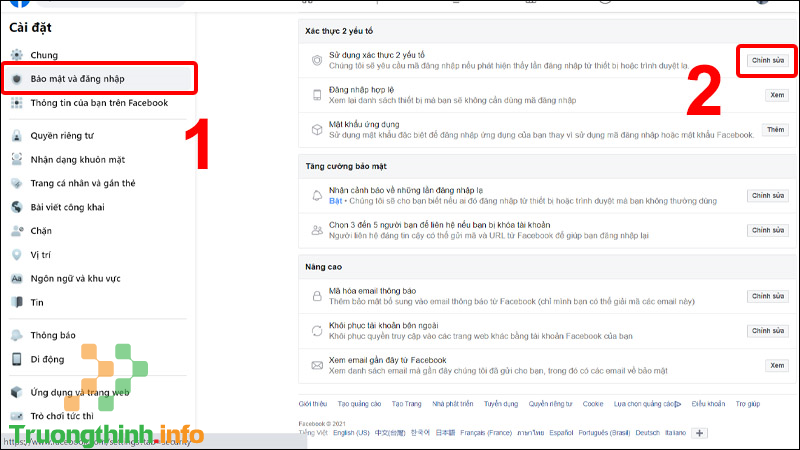This screenshot has width=800, height=450.
Task: Click the friends icon for trusted contacts row
Action: [317, 230]
